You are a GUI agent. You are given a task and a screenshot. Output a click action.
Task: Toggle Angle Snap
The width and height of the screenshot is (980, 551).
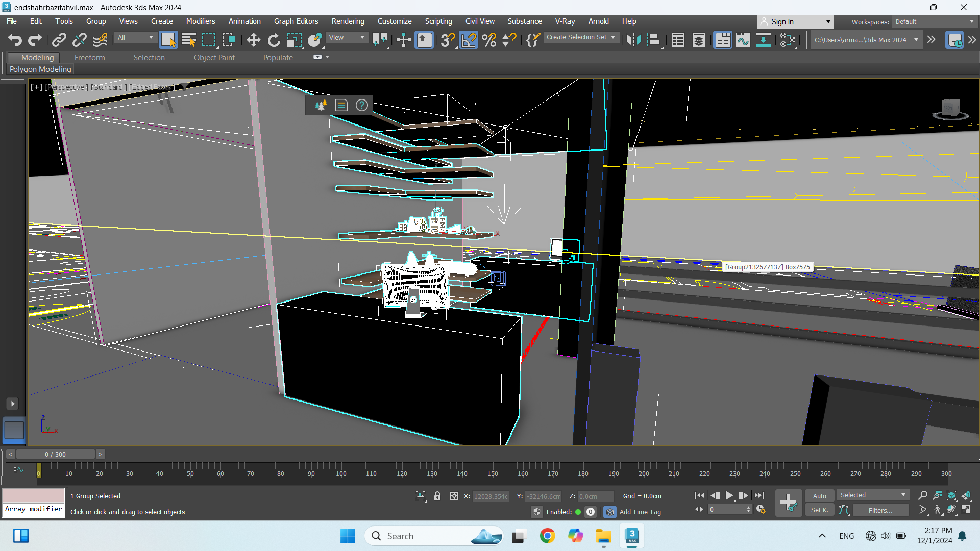pos(468,40)
